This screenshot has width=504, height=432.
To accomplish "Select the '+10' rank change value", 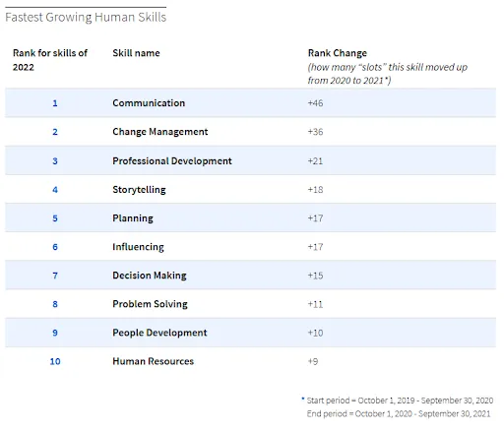I will tap(315, 333).
